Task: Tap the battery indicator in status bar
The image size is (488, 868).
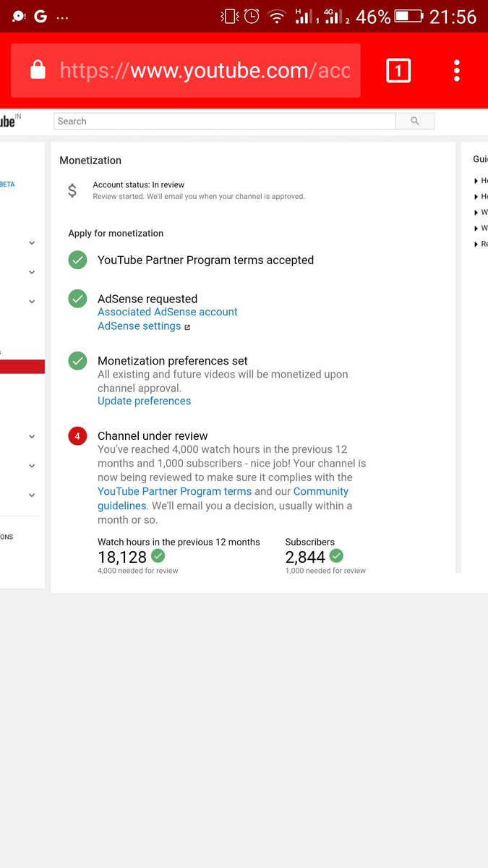Action: 408,16
